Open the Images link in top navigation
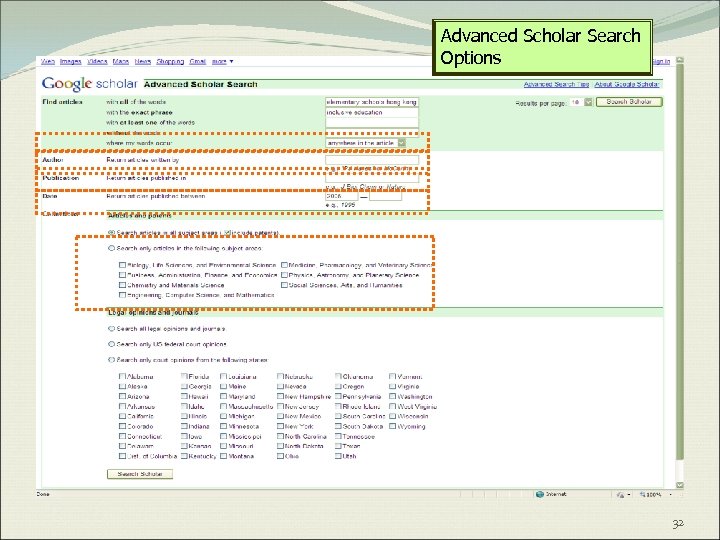This screenshot has width=720, height=540. [x=71, y=62]
